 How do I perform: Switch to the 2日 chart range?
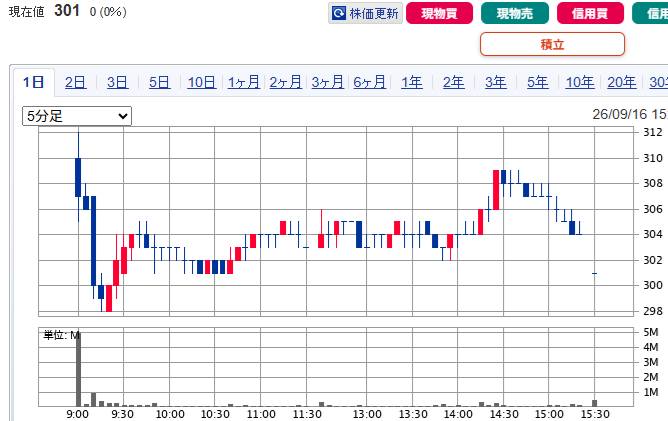(75, 82)
